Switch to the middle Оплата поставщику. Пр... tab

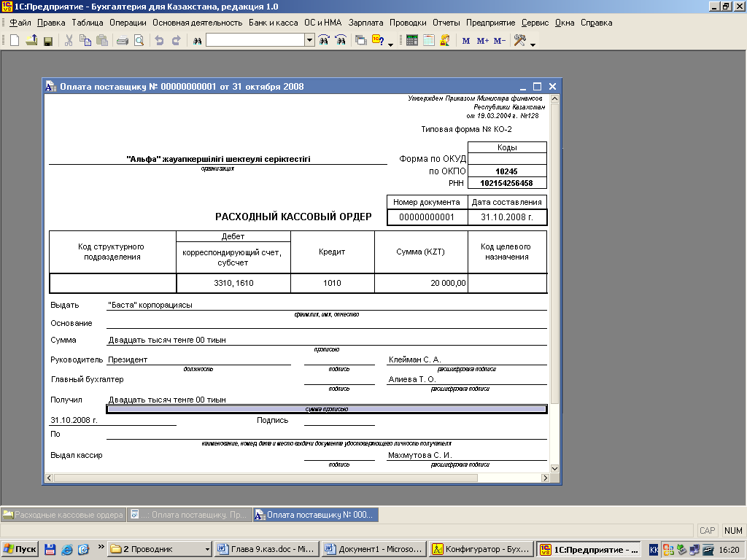click(190, 515)
